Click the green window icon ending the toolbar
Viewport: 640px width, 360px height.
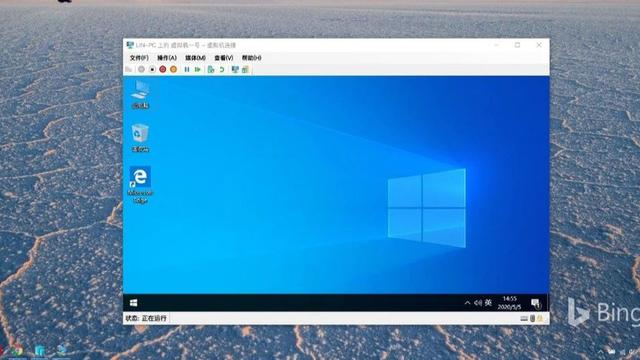tap(245, 69)
